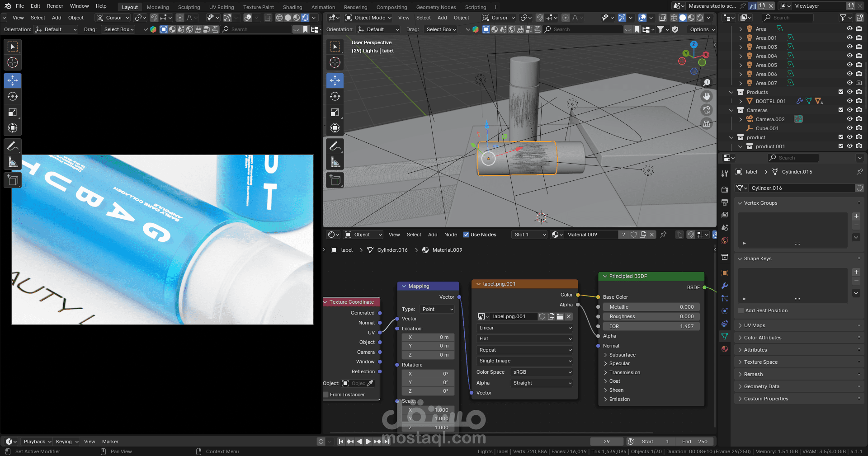Open the Render menu
The width and height of the screenshot is (868, 456).
[55, 6]
